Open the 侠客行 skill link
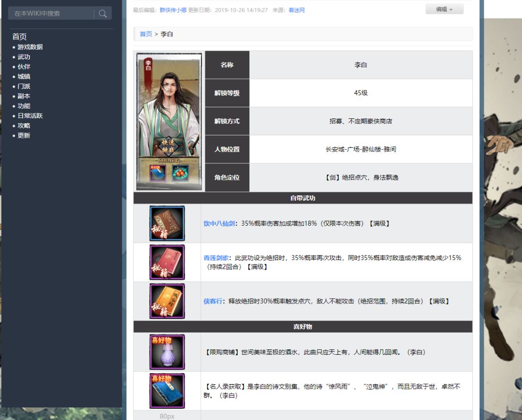522x420 pixels. [213, 301]
